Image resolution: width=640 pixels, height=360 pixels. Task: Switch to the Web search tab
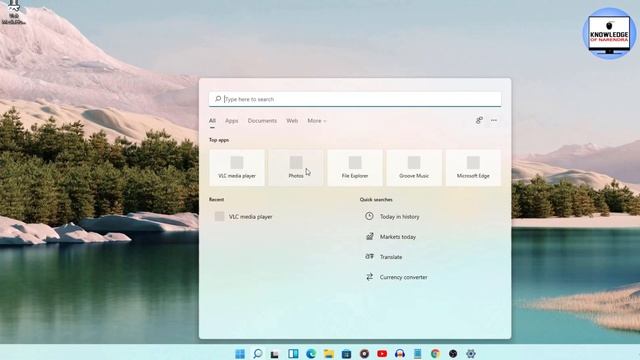click(x=292, y=121)
